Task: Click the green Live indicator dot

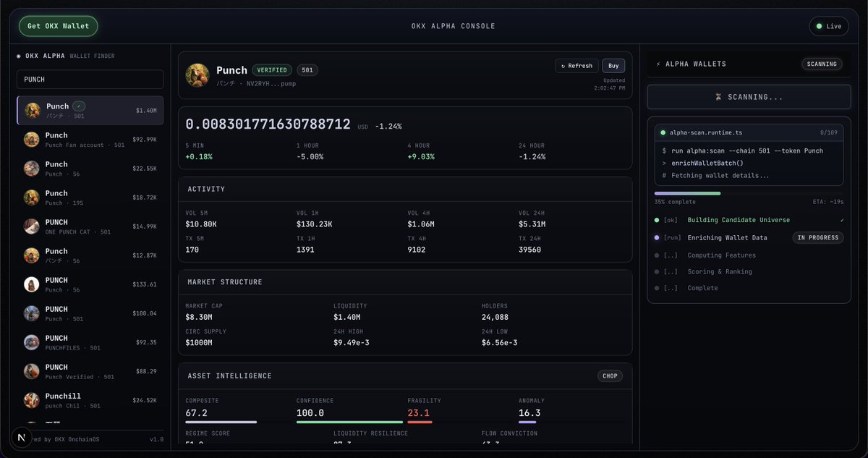Action: point(819,26)
